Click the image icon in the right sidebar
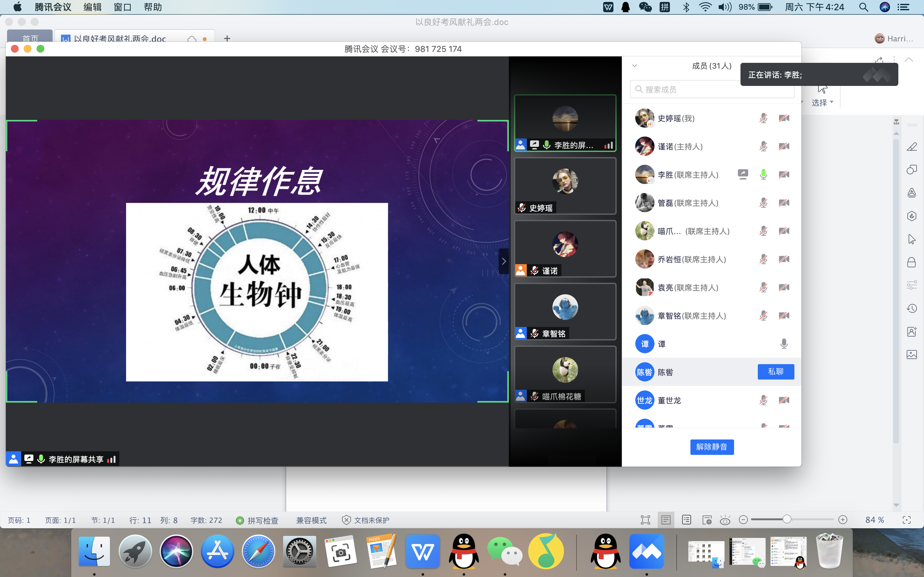 point(911,355)
